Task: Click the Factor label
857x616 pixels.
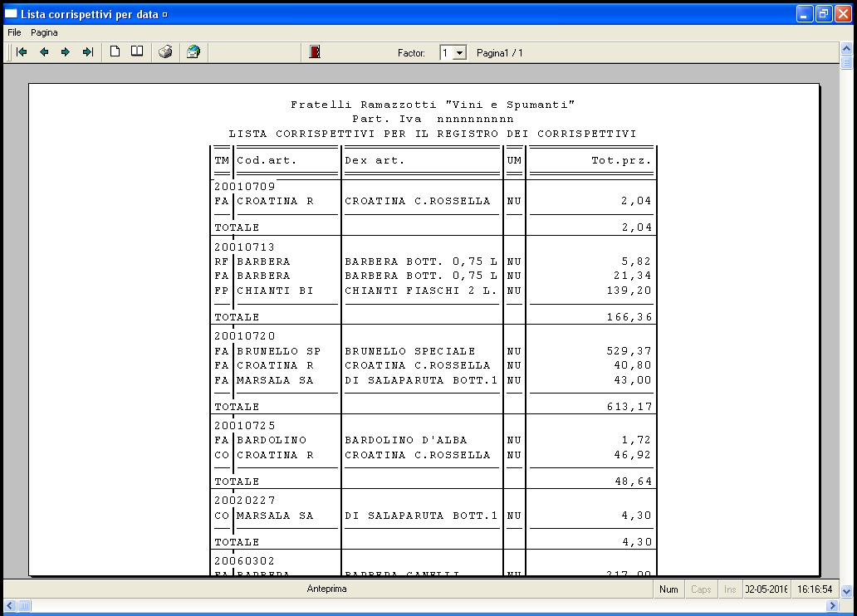Action: pos(411,53)
